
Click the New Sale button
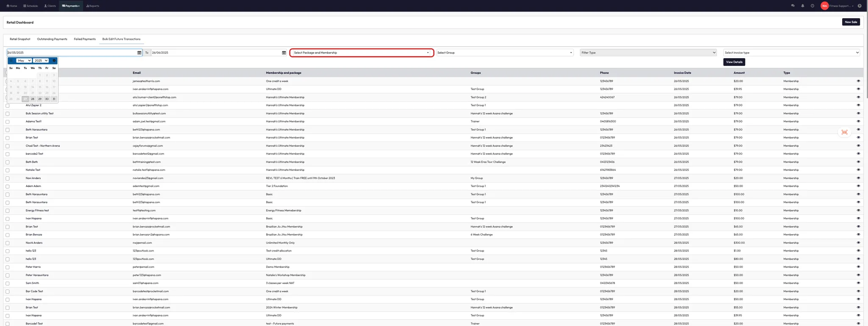pos(851,22)
